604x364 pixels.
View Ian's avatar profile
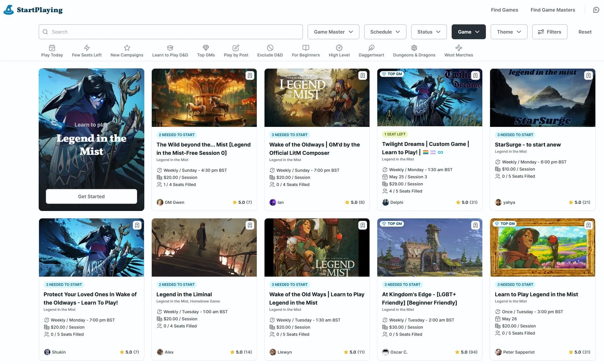[273, 202]
